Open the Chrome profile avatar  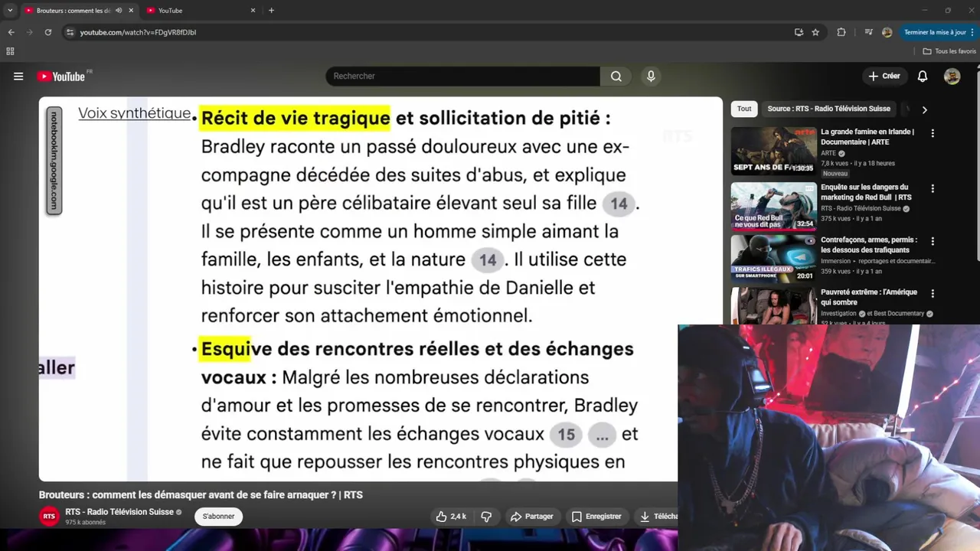coord(887,32)
